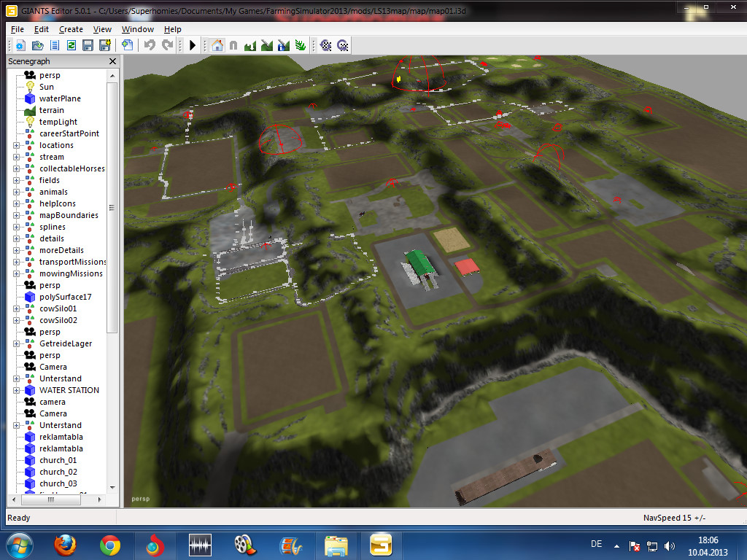Select terrain detail texture paint mode icon
The width and height of the screenshot is (747, 560).
(267, 46)
